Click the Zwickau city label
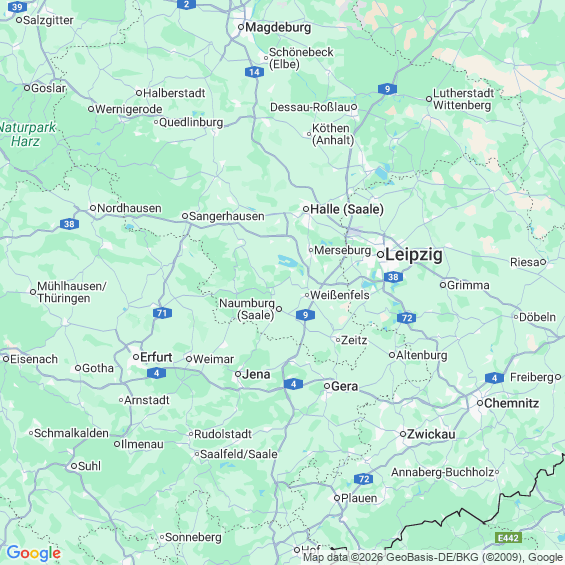The image size is (565, 565). pyautogui.click(x=431, y=434)
